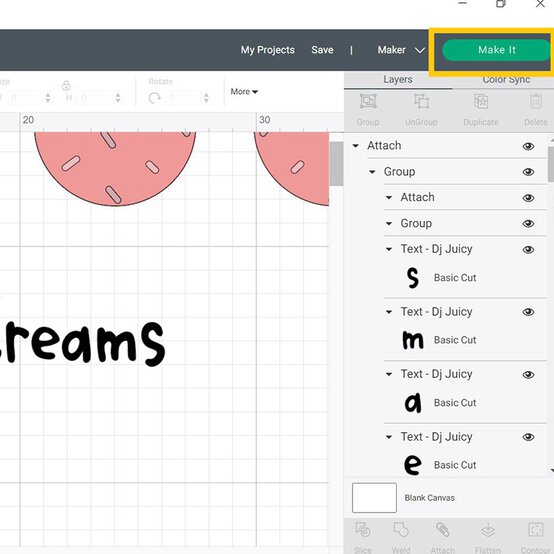The image size is (554, 554).
Task: Click the Blank Canvas white swatch
Action: pos(374,498)
